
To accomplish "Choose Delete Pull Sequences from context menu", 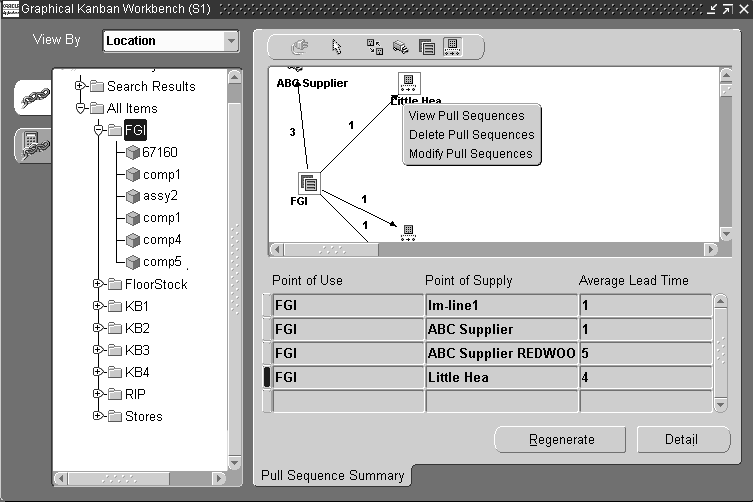I will (472, 135).
